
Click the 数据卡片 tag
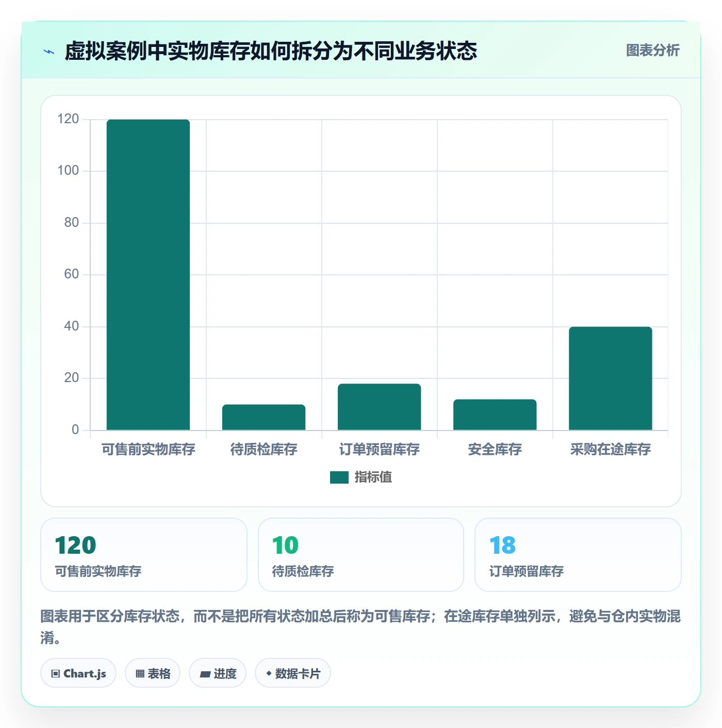pos(293,673)
